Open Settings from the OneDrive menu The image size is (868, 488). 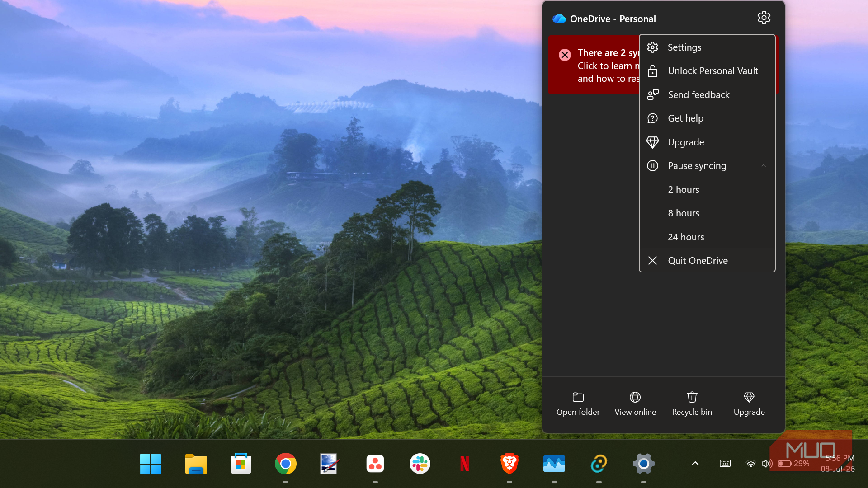click(x=707, y=47)
